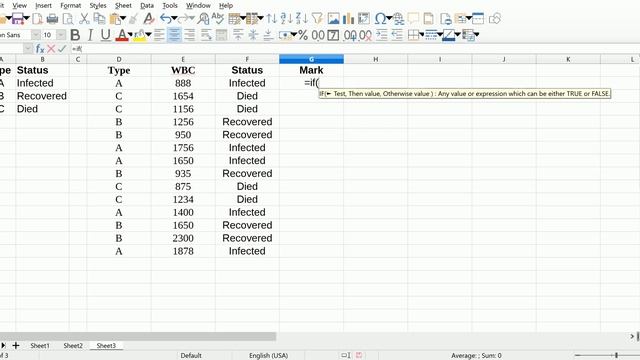Open the Function Wizard fx icon
Viewport: 640px width, 360px height.
[x=40, y=49]
